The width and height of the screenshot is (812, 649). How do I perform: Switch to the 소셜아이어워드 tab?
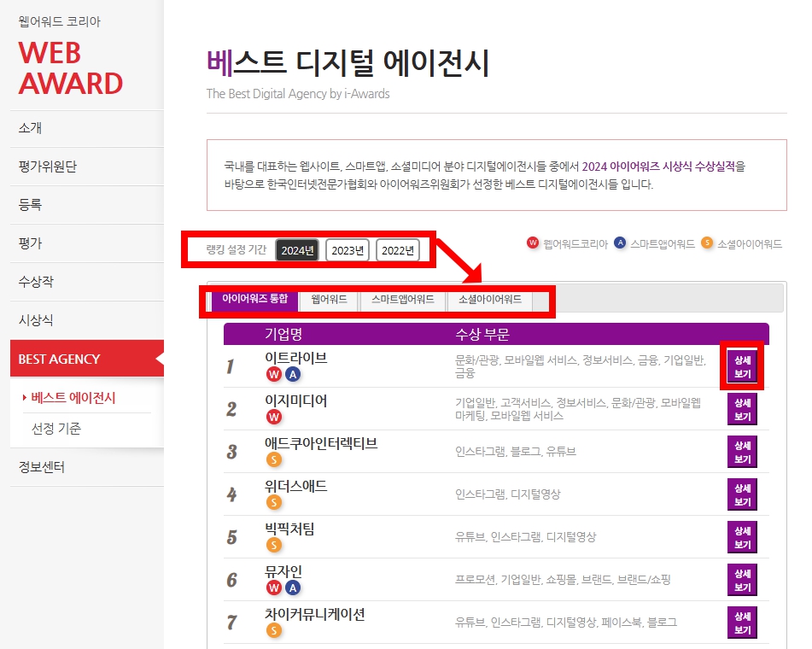point(490,300)
